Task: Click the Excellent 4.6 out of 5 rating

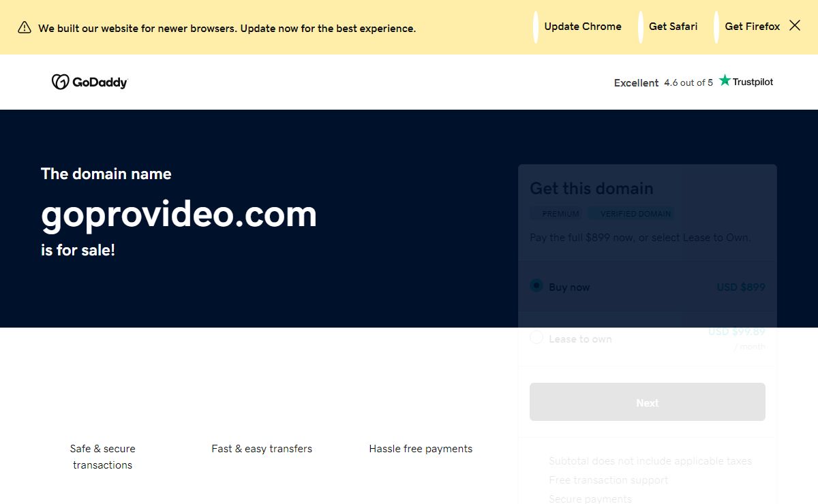Action: [663, 82]
